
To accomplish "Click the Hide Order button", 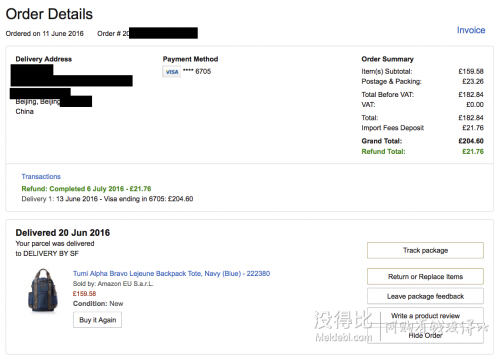I will pyautogui.click(x=425, y=335).
